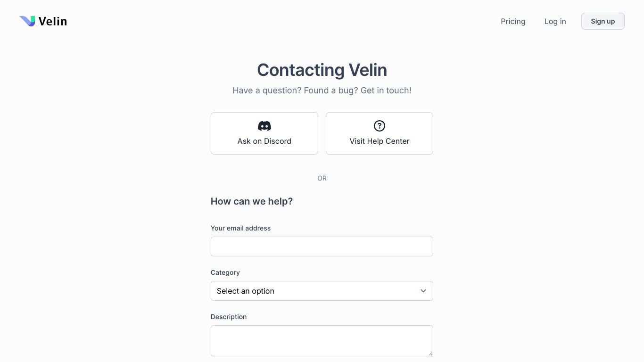Click the Select an option placeholder text
Screen dimensions: 644x362
click(x=246, y=291)
